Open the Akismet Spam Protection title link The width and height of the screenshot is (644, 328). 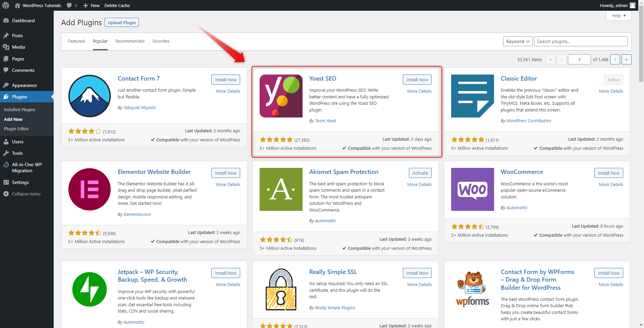[x=343, y=172]
